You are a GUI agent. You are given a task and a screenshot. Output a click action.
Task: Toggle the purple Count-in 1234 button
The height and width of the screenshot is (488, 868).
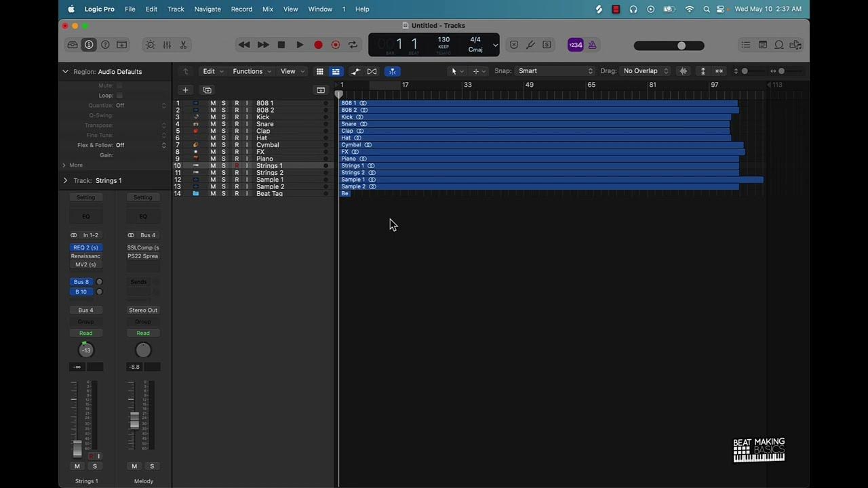pos(575,45)
